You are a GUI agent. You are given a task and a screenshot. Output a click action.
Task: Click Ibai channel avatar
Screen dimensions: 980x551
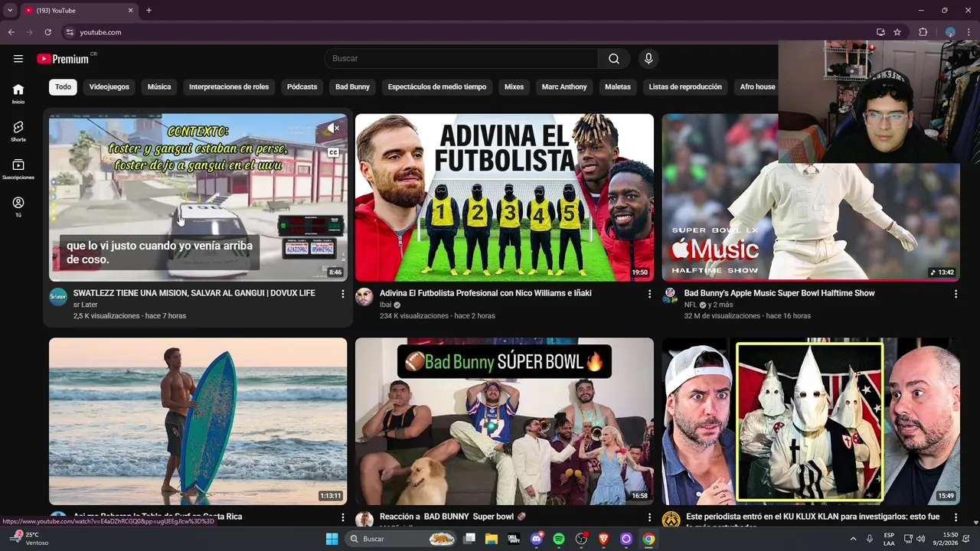pos(364,297)
